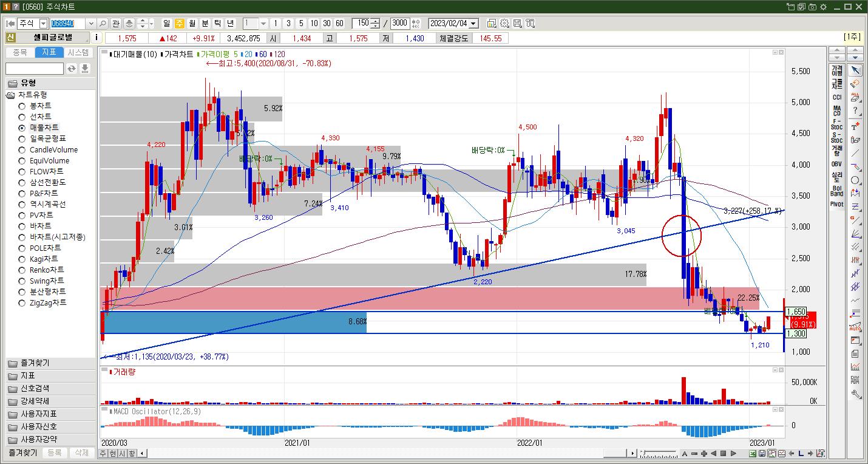This screenshot has width=868, height=464.
Task: Expand the 사용자지표 folder section
Action: click(50, 414)
